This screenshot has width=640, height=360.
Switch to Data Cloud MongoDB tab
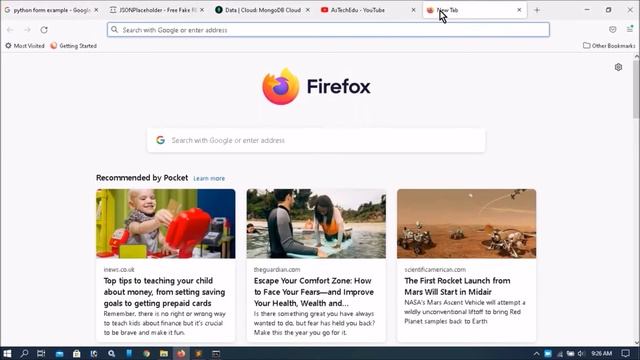(x=263, y=10)
